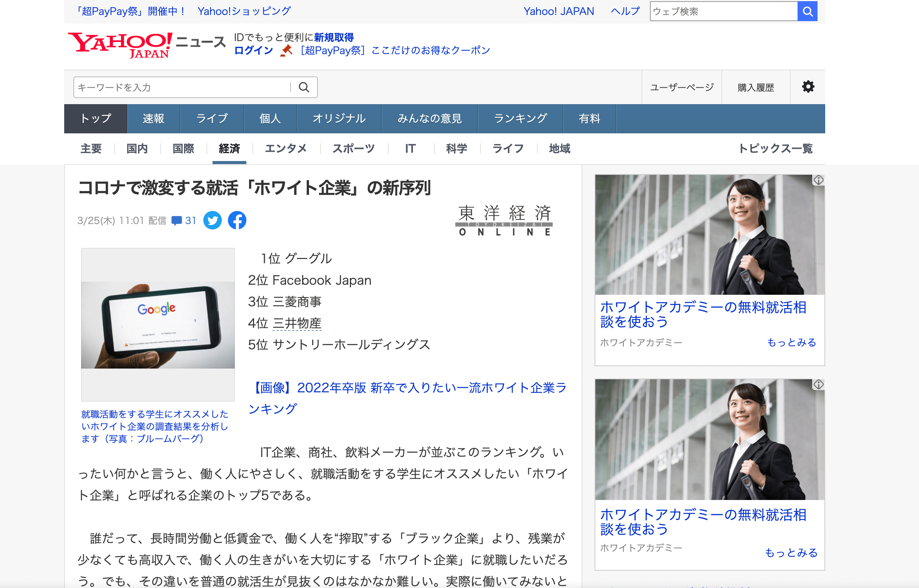Viewport: 919px width, 588px height.
Task: Click the text 1位 グーグル
Action: pos(296,259)
